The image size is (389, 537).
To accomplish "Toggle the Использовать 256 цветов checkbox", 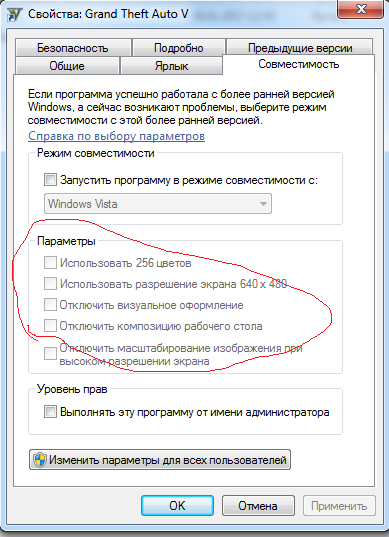I will 50,263.
